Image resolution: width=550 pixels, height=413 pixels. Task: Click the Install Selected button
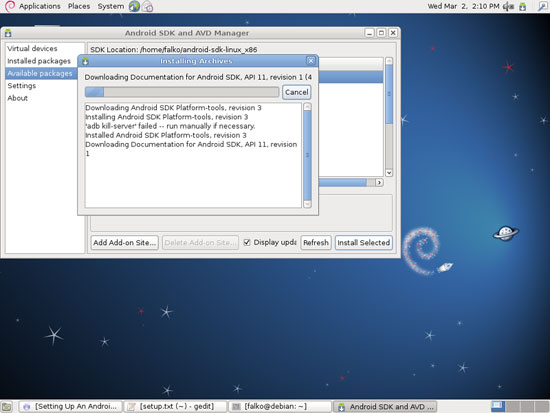[x=363, y=242]
